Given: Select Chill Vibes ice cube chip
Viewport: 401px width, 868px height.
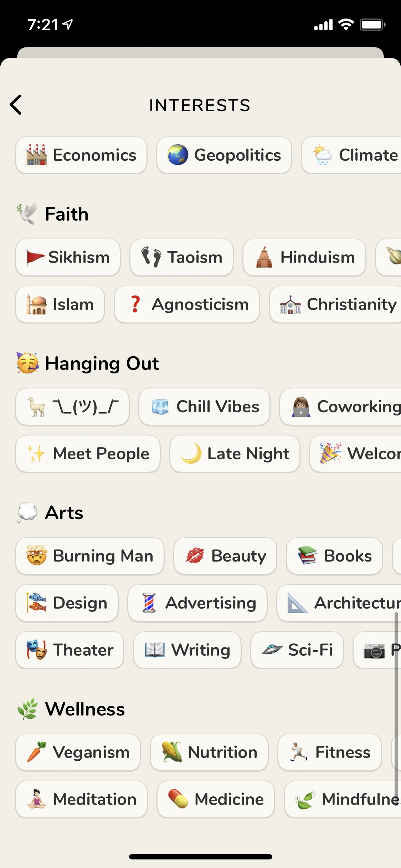Looking at the screenshot, I should coord(204,407).
